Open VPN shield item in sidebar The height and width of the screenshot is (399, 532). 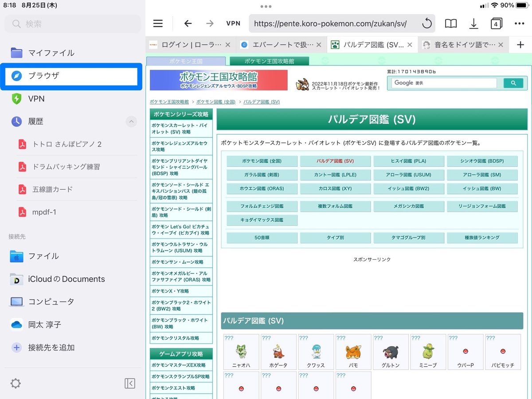[73, 98]
